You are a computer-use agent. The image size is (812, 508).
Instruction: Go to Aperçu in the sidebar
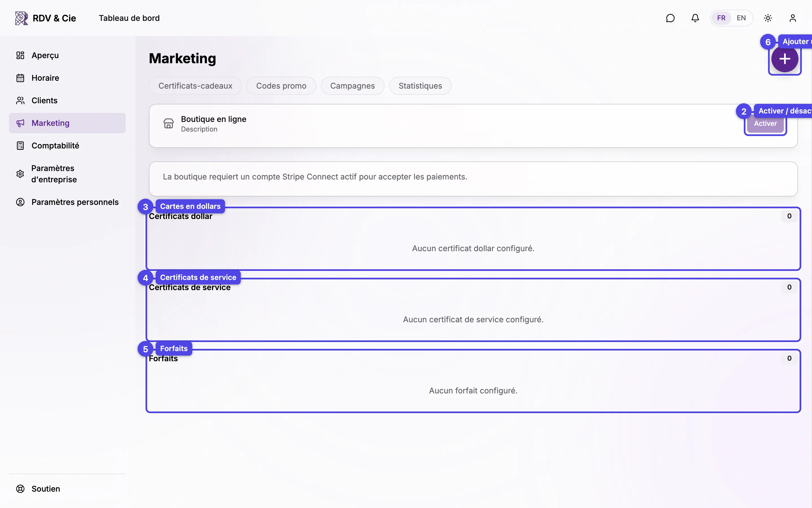click(x=67, y=55)
